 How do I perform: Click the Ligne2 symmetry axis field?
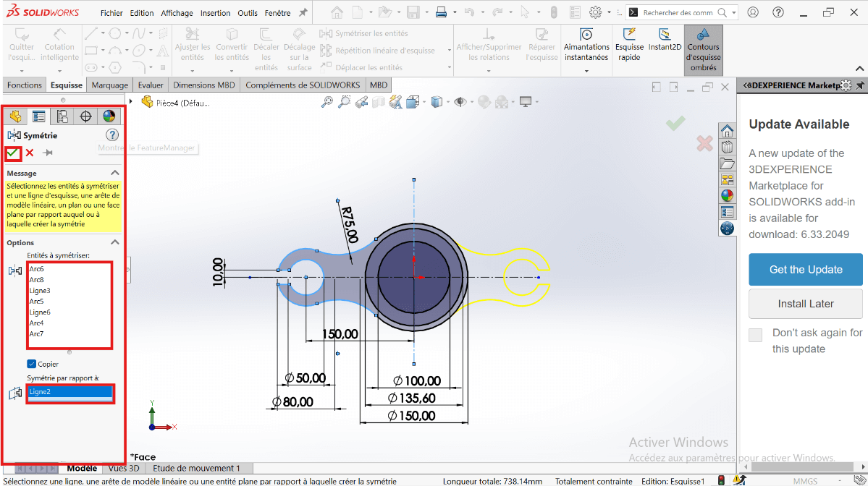(x=70, y=392)
